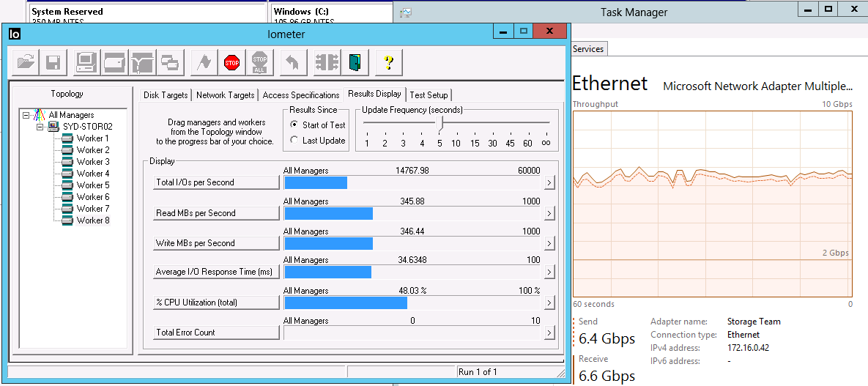Image resolution: width=868 pixels, height=386 pixels.
Task: Click the % CPU Utilization (total) button
Action: 216,303
